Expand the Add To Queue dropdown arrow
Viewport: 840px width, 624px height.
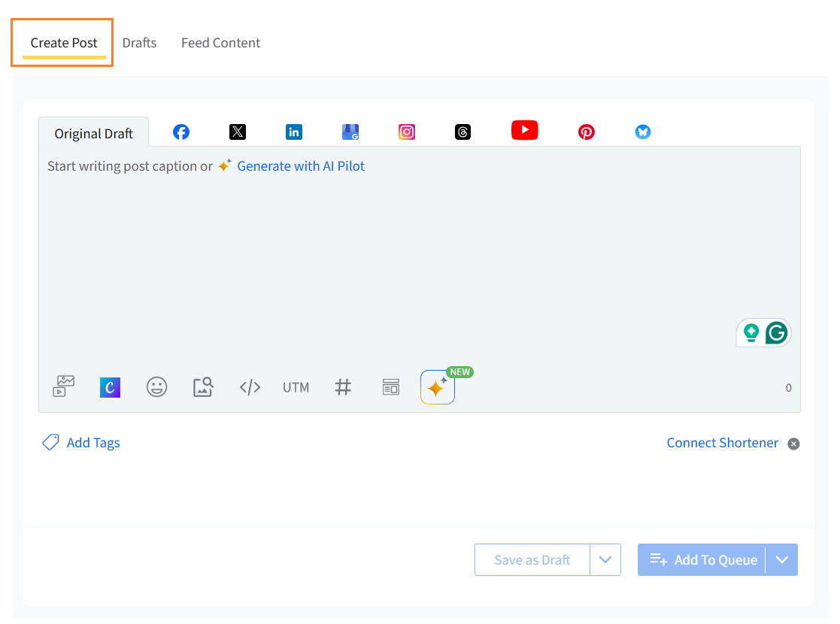click(782, 560)
